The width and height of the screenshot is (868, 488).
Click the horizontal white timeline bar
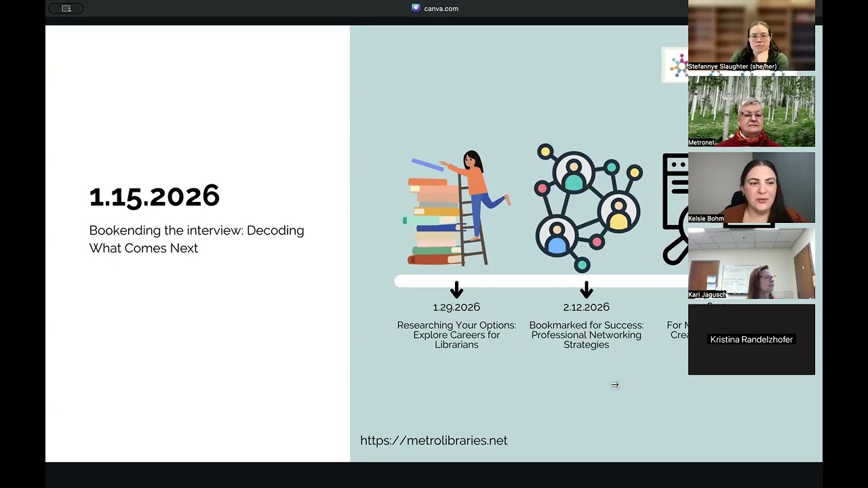[541, 281]
